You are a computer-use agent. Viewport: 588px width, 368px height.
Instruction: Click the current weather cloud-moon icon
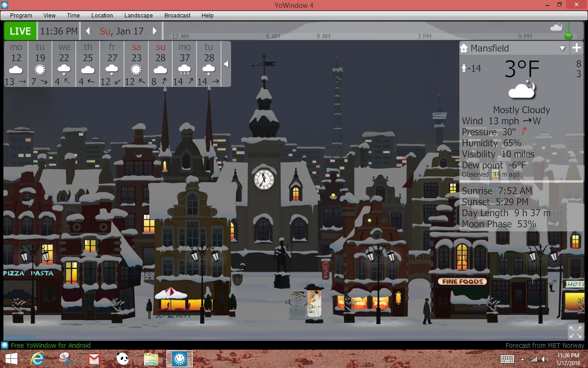point(522,90)
